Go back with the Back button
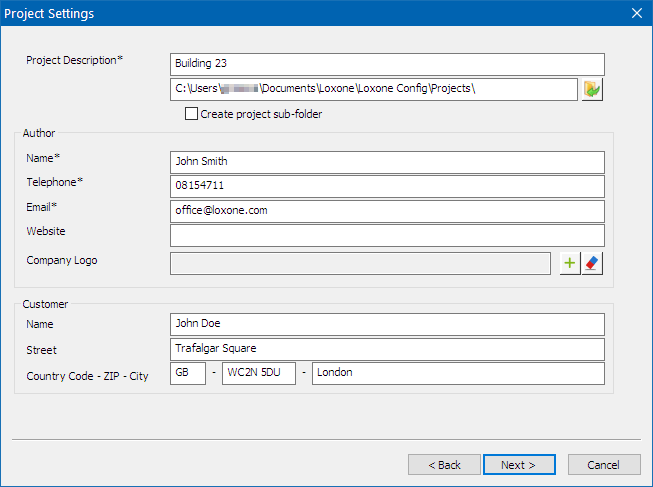653x487 pixels. [x=444, y=465]
